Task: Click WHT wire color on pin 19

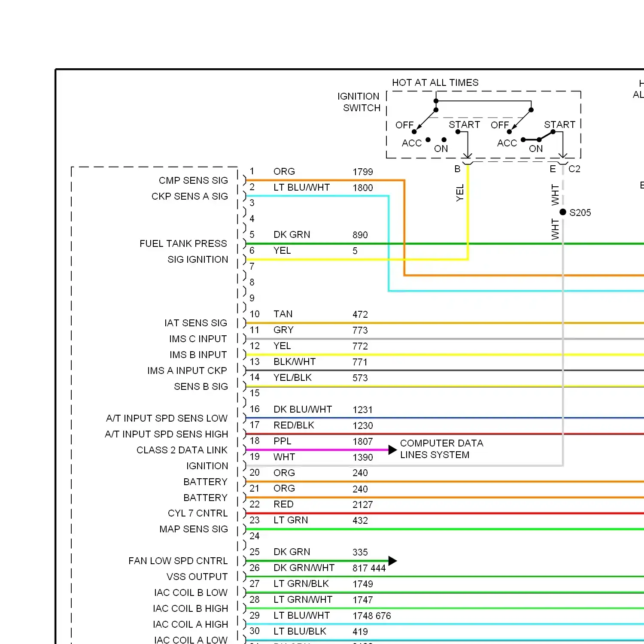Action: tap(284, 457)
